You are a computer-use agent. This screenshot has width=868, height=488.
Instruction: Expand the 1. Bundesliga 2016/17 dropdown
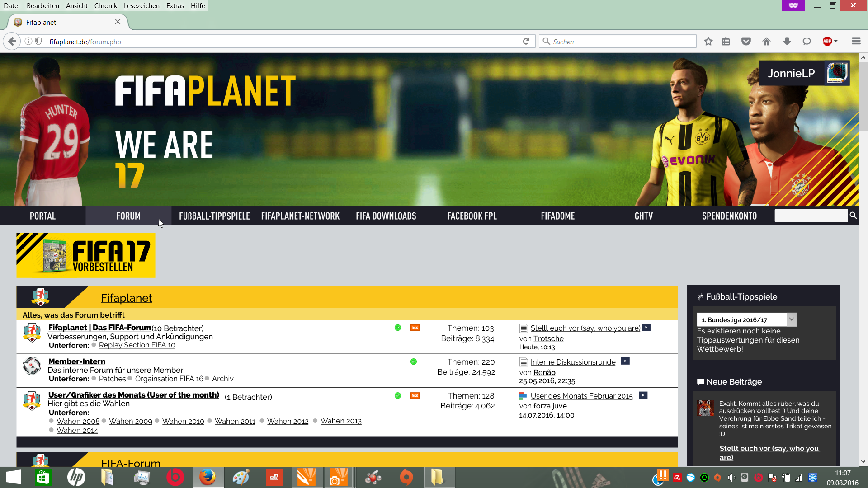[791, 319]
